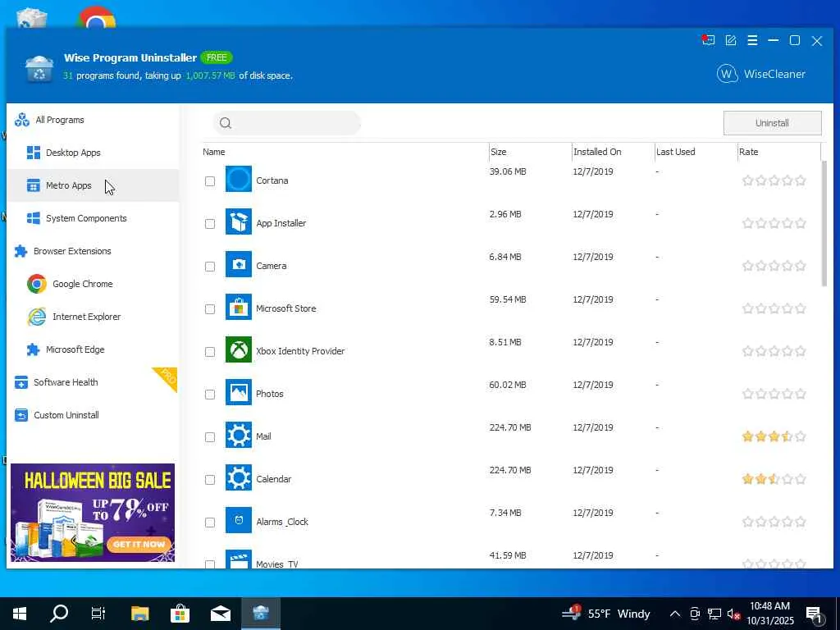Sort by Rate column header
This screenshot has width=840, height=630.
(748, 152)
